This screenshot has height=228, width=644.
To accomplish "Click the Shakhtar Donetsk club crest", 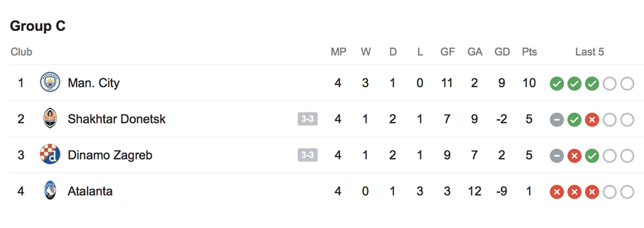I will pyautogui.click(x=50, y=118).
